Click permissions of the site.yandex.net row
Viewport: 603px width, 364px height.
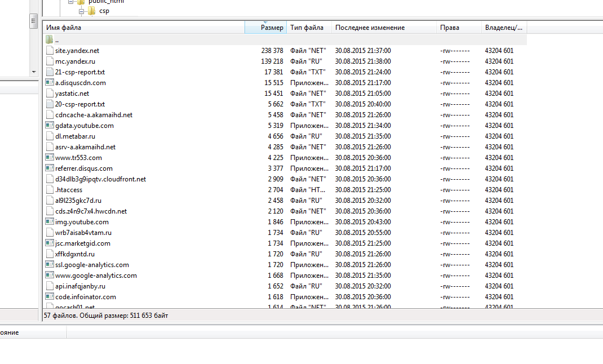pos(455,51)
